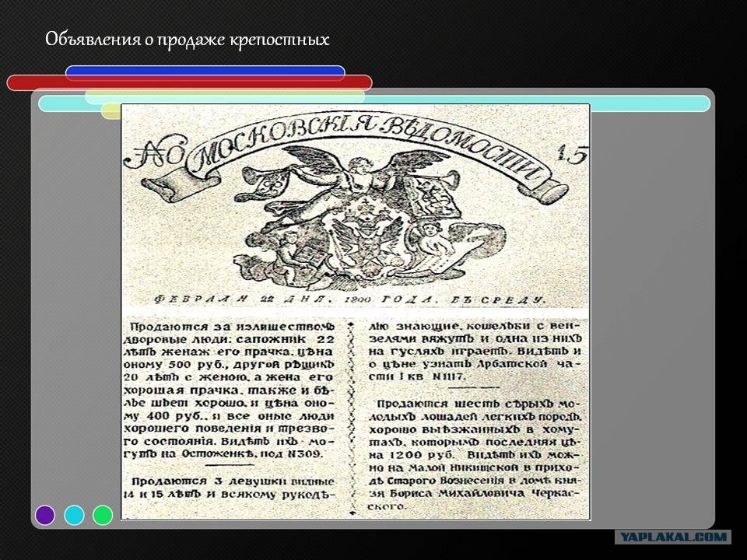Select the text "Стараго Вознесенія"
The height and width of the screenshot is (560, 747).
pos(445,481)
